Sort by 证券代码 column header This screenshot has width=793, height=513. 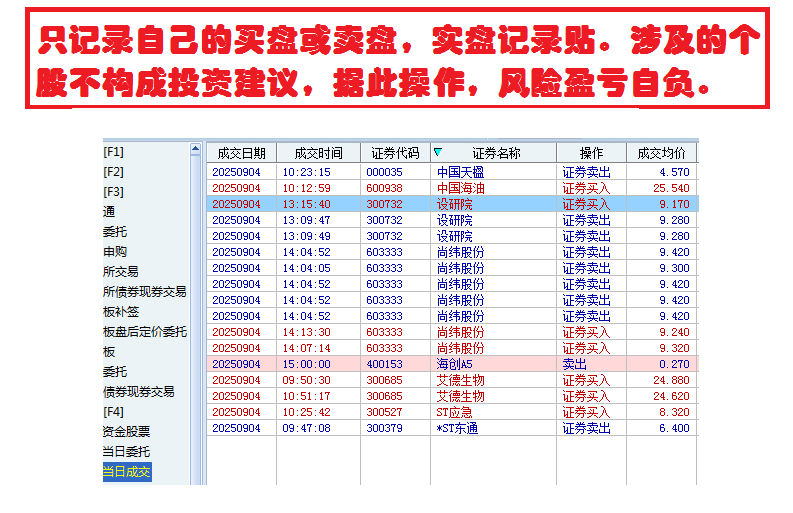(395, 153)
